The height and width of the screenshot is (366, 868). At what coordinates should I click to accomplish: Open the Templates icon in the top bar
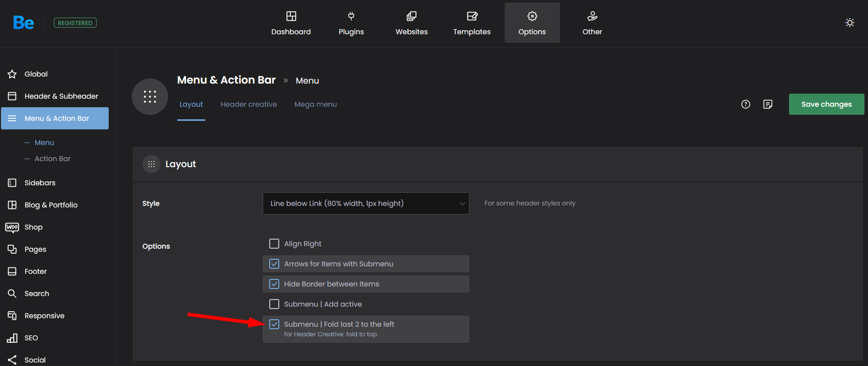(x=472, y=16)
